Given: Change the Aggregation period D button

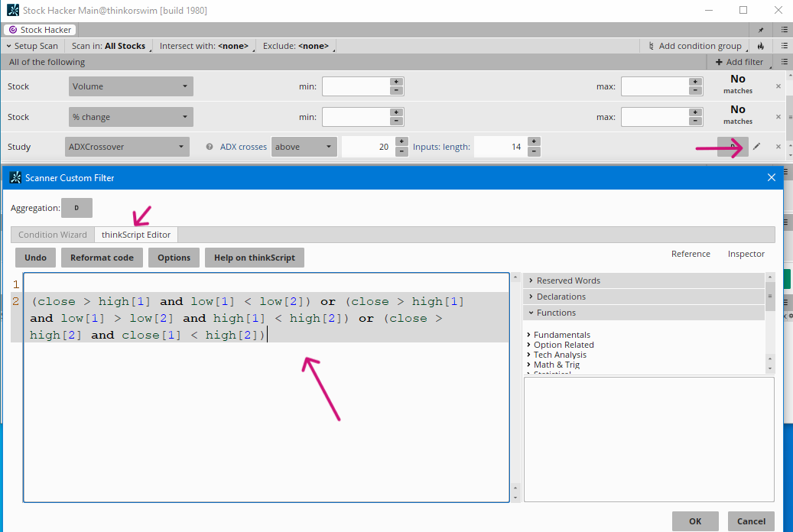Looking at the screenshot, I should tap(77, 208).
